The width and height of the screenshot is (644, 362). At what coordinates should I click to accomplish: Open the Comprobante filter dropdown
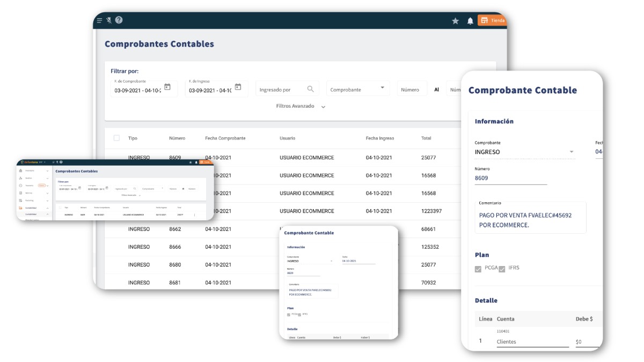point(358,90)
